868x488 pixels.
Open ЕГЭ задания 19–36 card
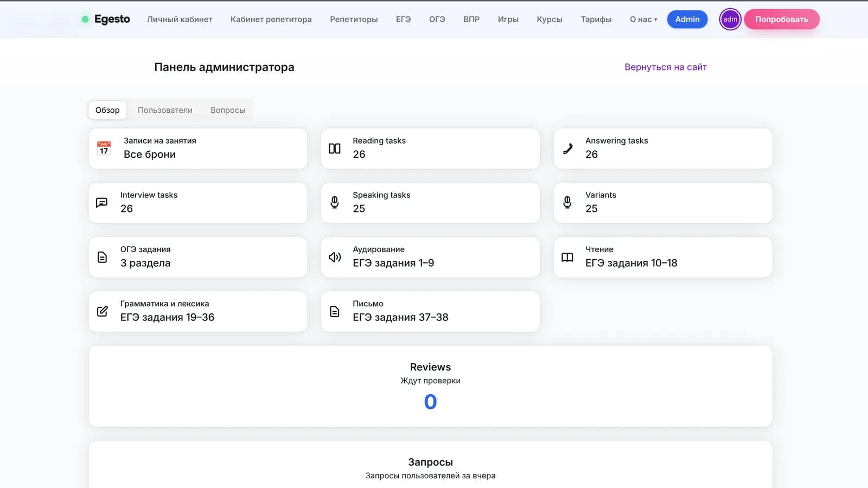[x=198, y=311]
